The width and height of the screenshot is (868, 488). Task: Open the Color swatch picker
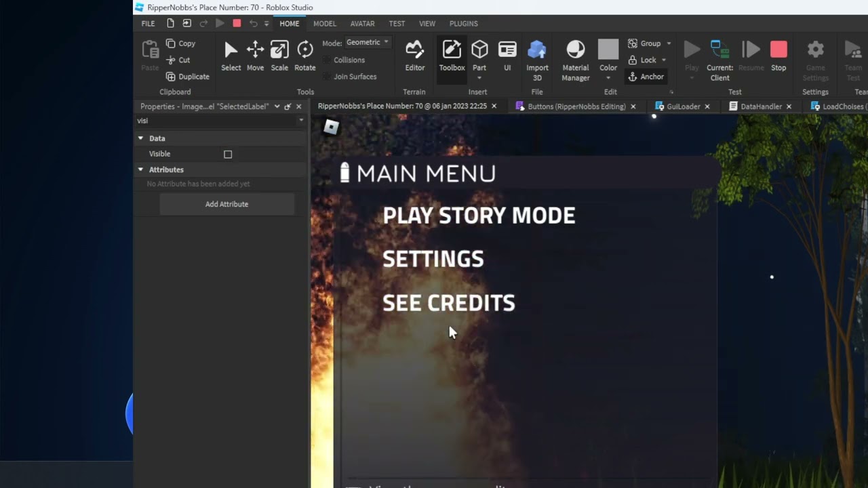608,50
